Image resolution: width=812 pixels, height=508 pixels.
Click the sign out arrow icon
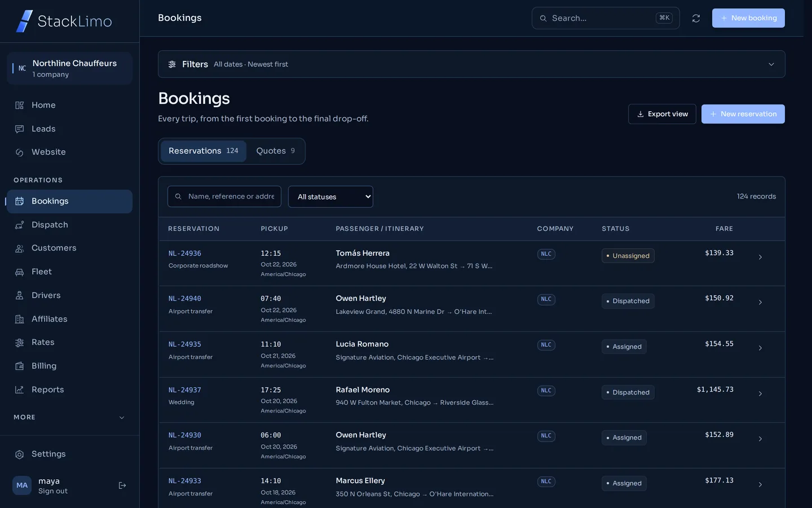122,485
